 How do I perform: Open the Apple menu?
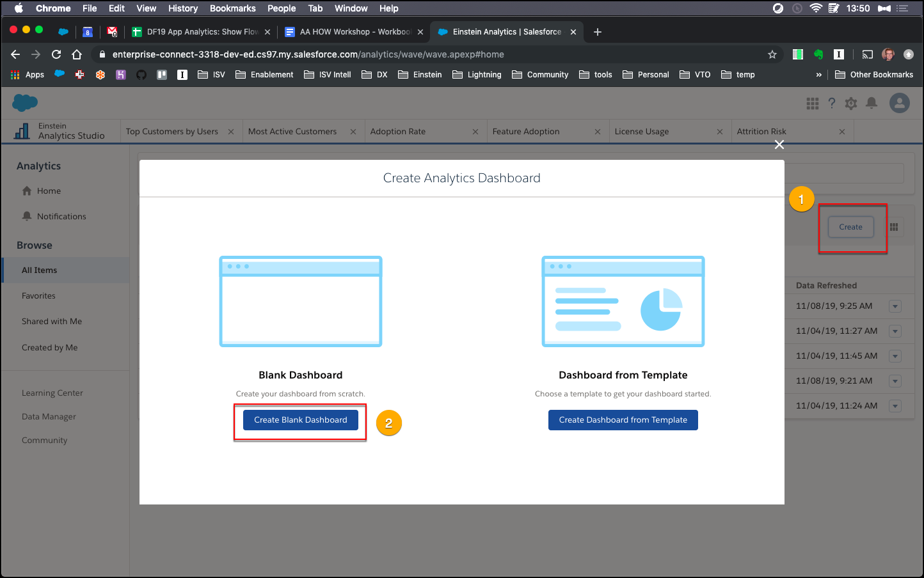point(19,8)
